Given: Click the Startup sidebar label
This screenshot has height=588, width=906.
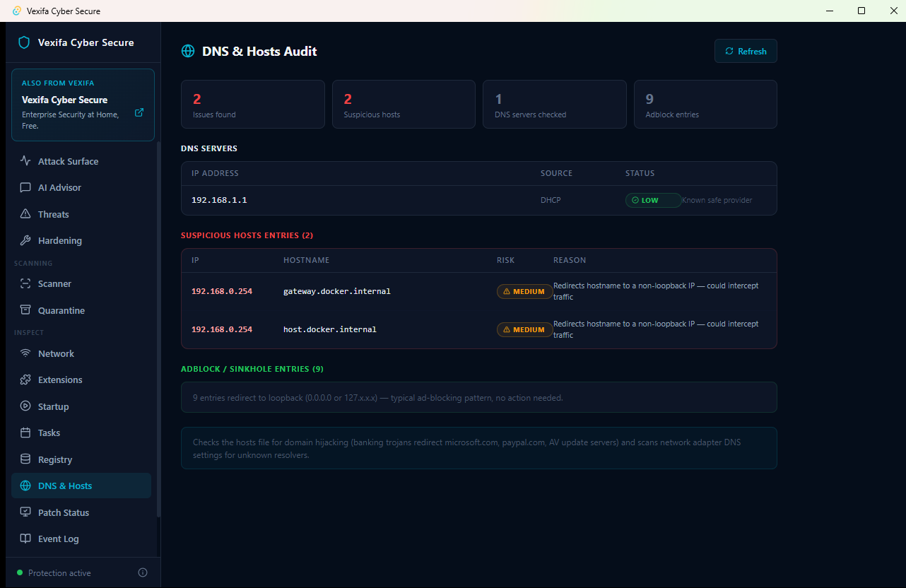Looking at the screenshot, I should (x=54, y=406).
